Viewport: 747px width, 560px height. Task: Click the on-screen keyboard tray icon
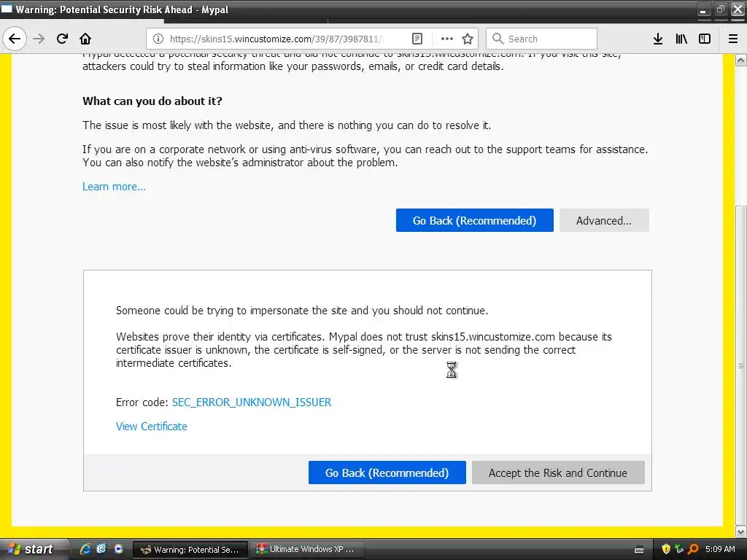pos(639,550)
